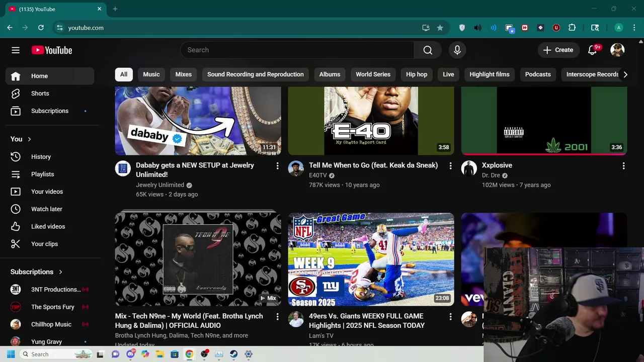
Task: Open more options for 49ers vs Giants video
Action: pos(450,316)
